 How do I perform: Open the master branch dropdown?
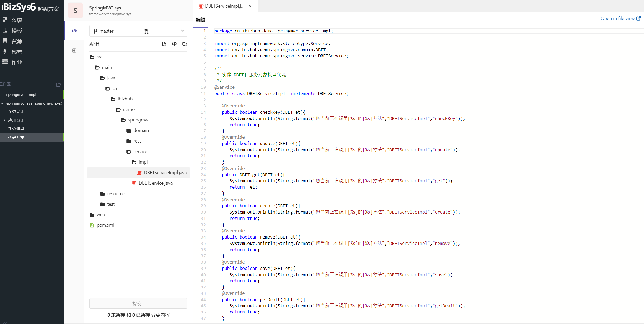point(138,31)
